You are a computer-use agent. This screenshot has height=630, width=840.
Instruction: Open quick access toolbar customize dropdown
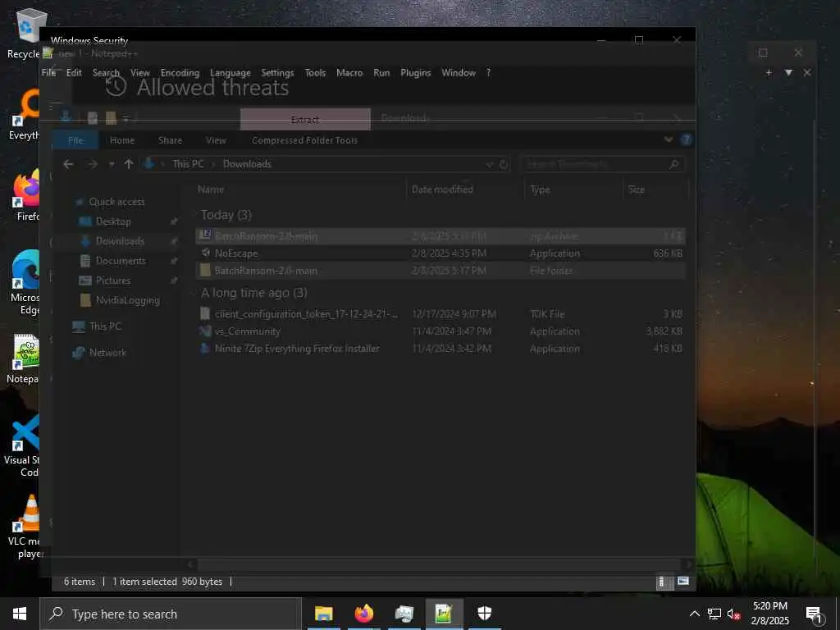tap(126, 118)
